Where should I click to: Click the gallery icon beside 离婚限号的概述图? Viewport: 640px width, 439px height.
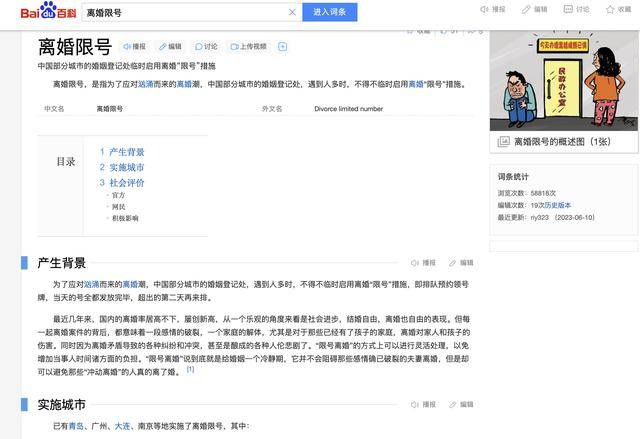pyautogui.click(x=503, y=142)
